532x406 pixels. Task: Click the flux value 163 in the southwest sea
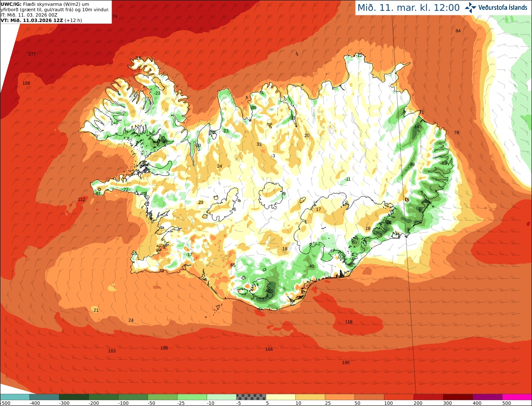pyautogui.click(x=112, y=351)
